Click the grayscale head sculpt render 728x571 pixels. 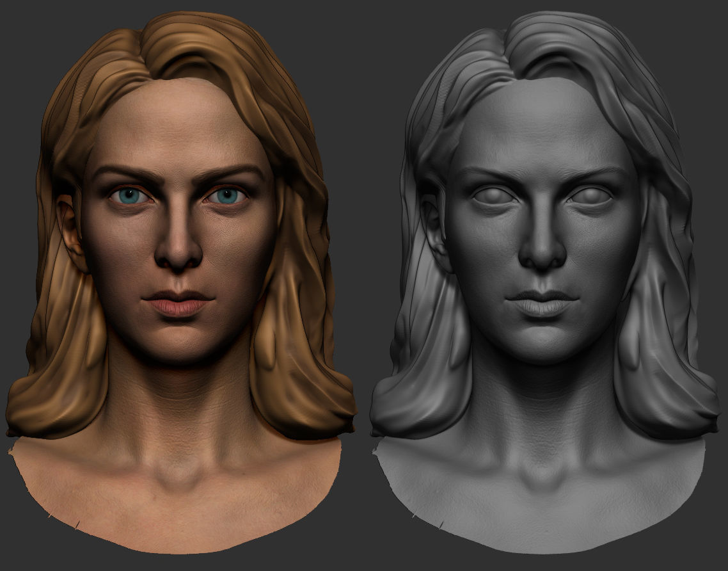click(544, 256)
